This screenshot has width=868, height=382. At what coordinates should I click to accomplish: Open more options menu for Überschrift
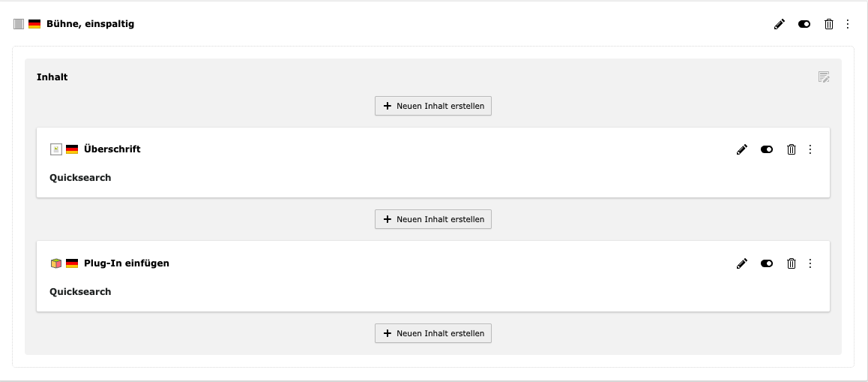810,149
